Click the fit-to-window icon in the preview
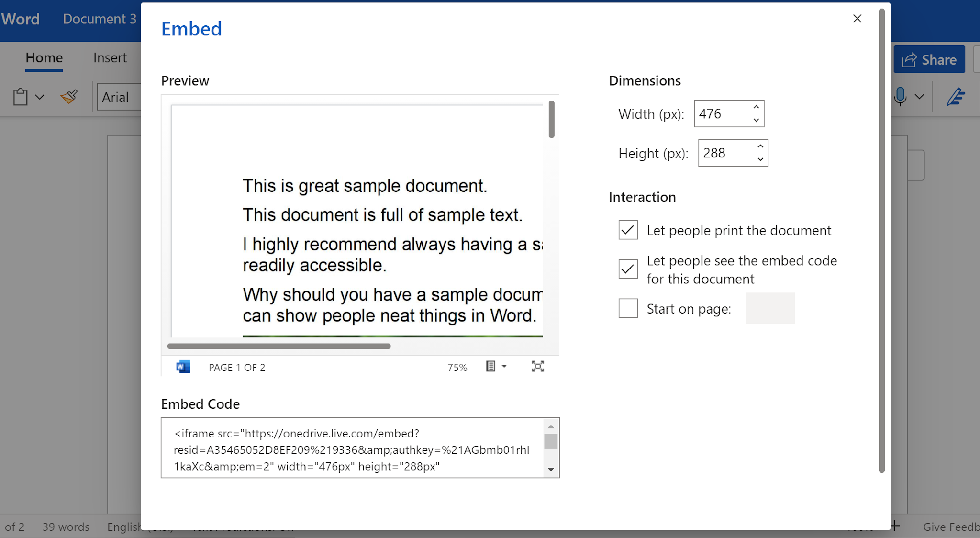 (537, 366)
